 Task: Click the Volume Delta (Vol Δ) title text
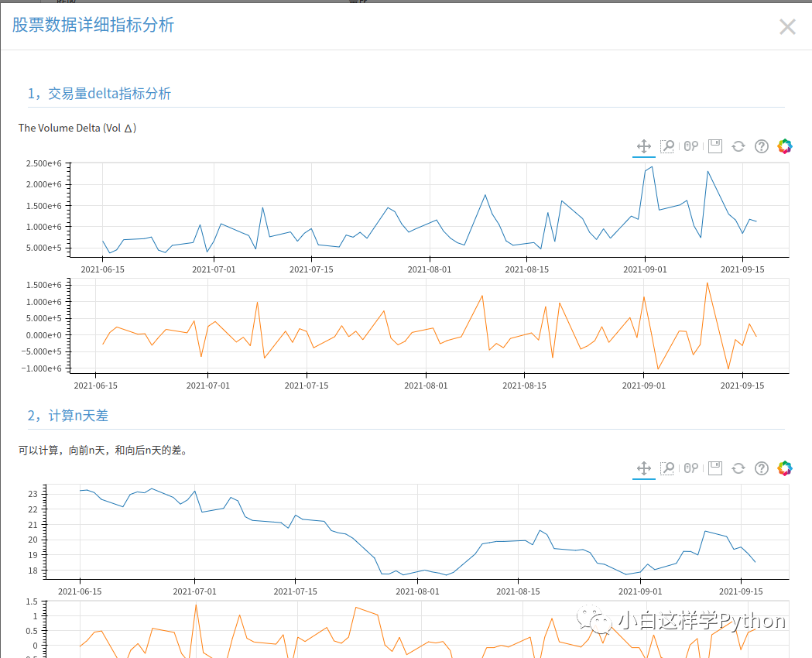77,128
